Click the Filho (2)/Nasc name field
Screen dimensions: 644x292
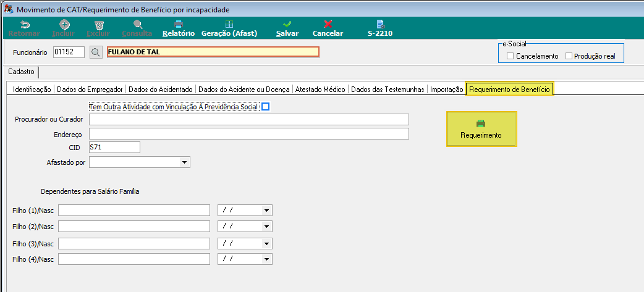tap(134, 227)
